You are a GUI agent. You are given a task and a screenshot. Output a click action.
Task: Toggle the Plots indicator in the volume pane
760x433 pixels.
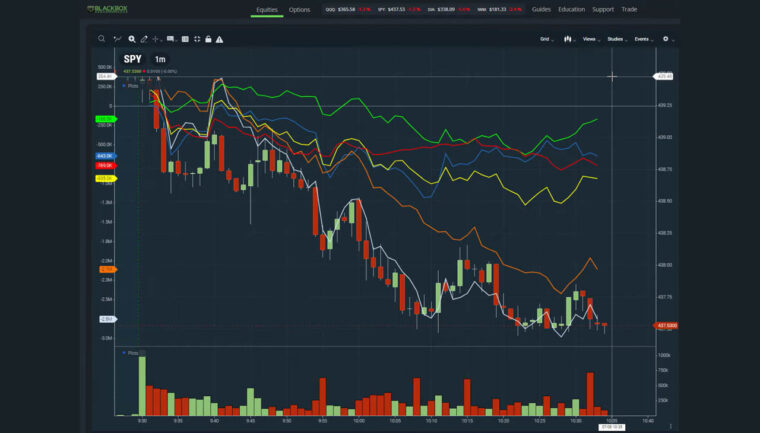(x=132, y=353)
